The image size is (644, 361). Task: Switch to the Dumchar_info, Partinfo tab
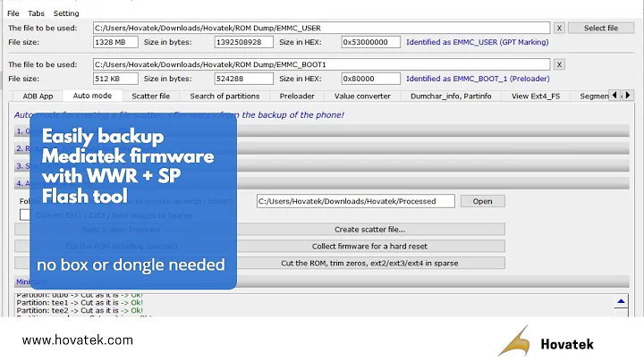click(451, 97)
